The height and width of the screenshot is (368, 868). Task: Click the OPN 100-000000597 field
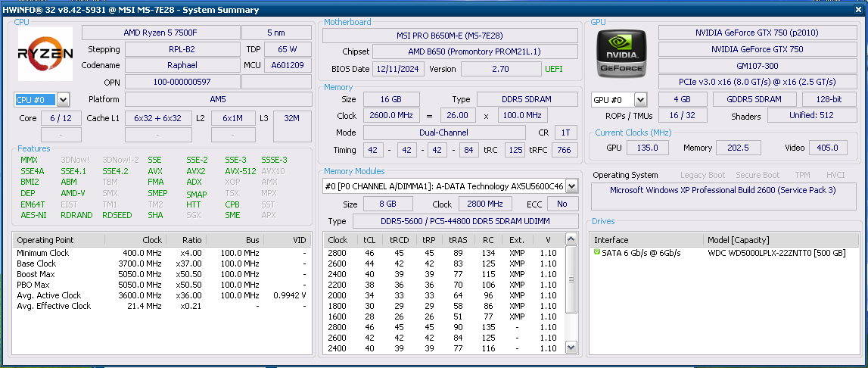pos(182,82)
